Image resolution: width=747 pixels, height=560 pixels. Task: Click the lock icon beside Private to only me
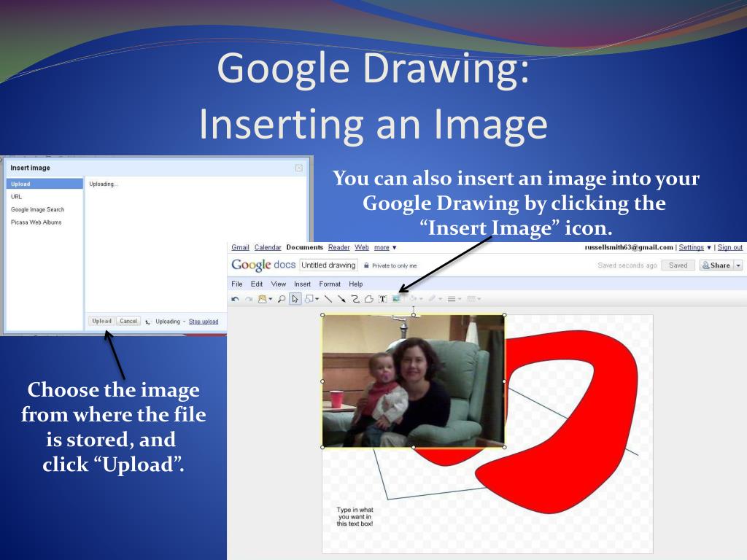click(x=366, y=265)
